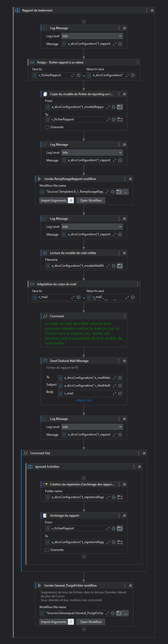Viewport: 168px width, 644px height.
Task: Add activity at top of Rapport de traitement
Action: (84, 22)
